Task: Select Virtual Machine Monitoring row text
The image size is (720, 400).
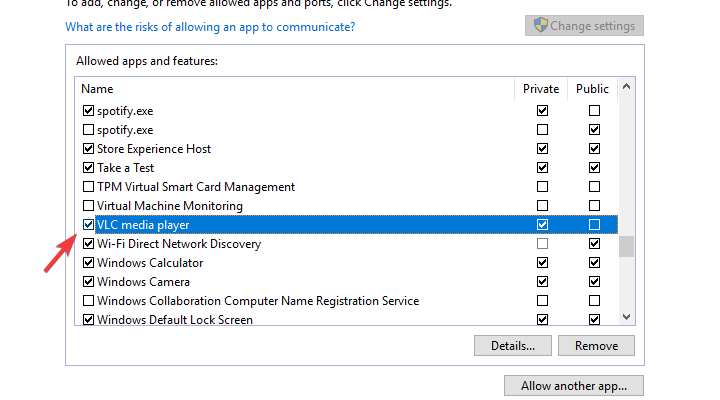Action: 170,206
